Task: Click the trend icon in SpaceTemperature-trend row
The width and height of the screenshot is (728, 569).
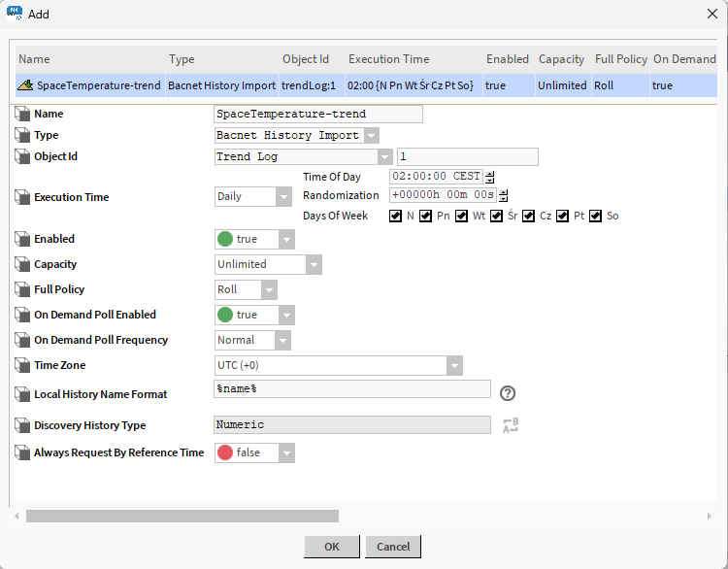Action: click(x=25, y=85)
